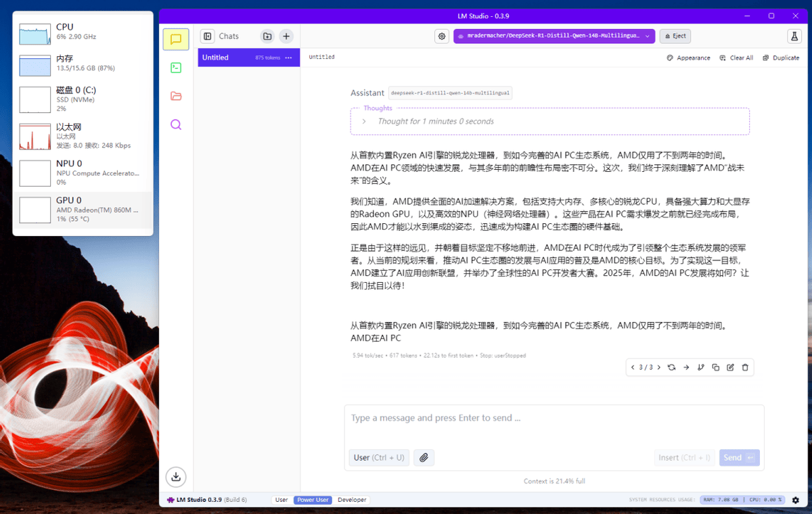Open Appearance options for the chat
Viewport: 812px width, 514px height.
[x=689, y=57]
